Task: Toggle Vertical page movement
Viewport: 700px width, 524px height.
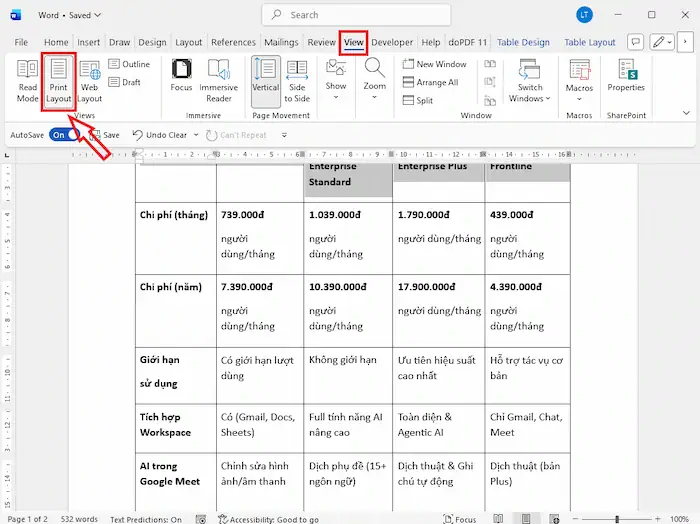Action: pyautogui.click(x=265, y=78)
